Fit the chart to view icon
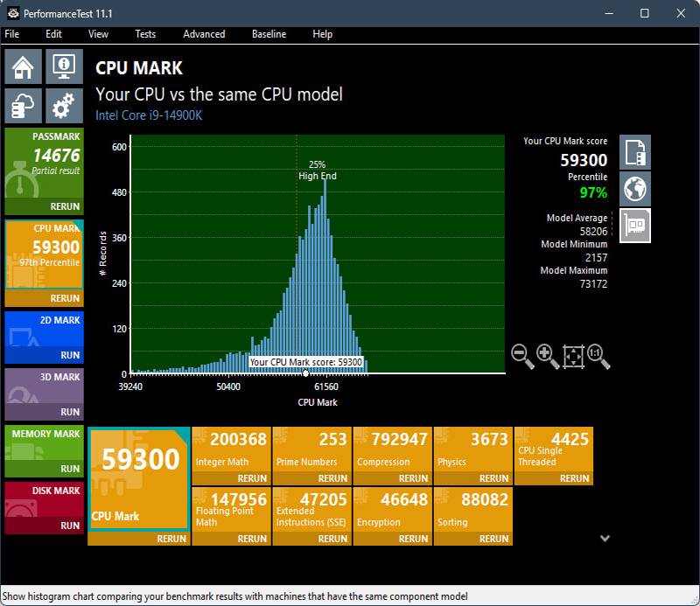This screenshot has width=700, height=606. tap(573, 356)
